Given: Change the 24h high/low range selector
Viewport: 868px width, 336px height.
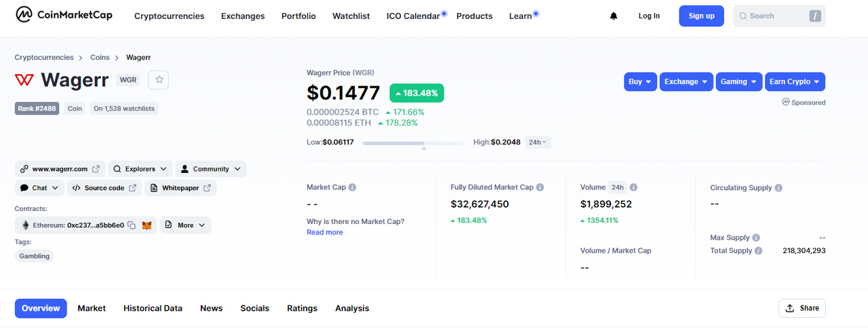Looking at the screenshot, I should coord(538,142).
